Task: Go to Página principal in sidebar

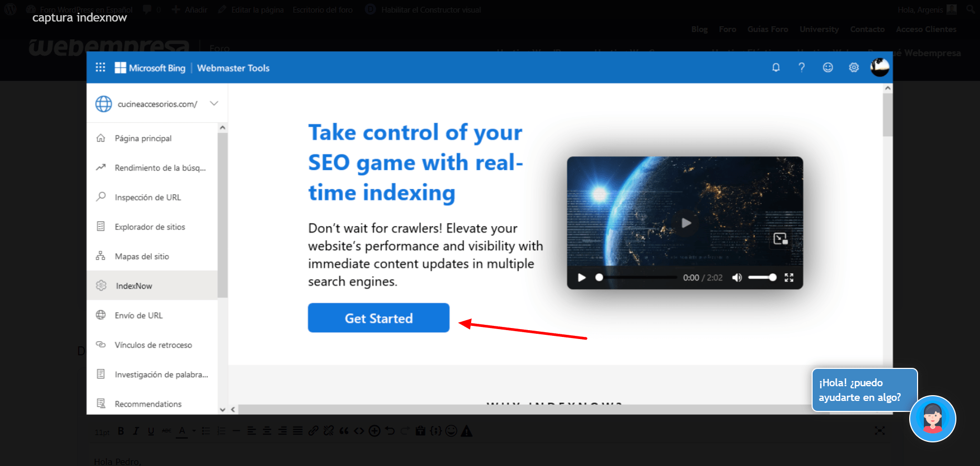Action: (152, 138)
